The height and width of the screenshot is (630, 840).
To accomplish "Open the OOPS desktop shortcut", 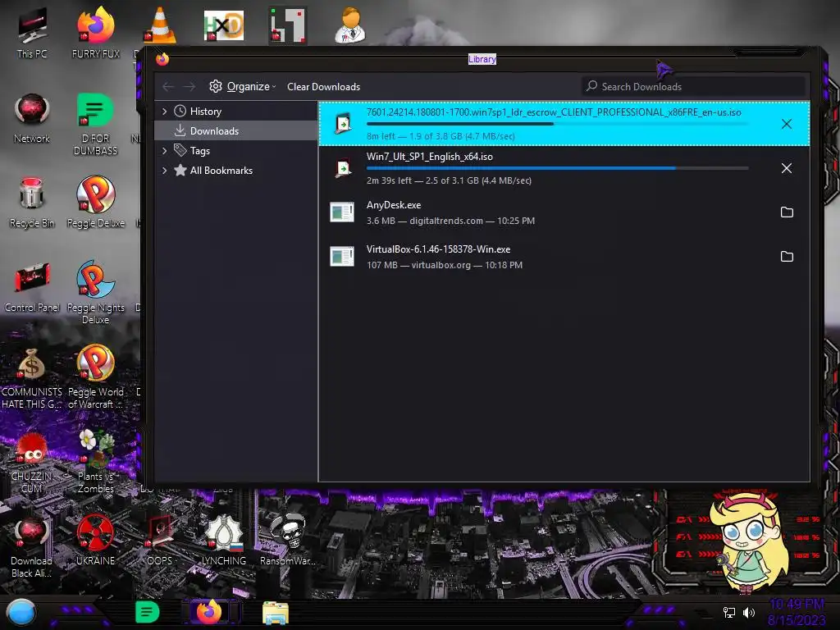I will pyautogui.click(x=160, y=540).
